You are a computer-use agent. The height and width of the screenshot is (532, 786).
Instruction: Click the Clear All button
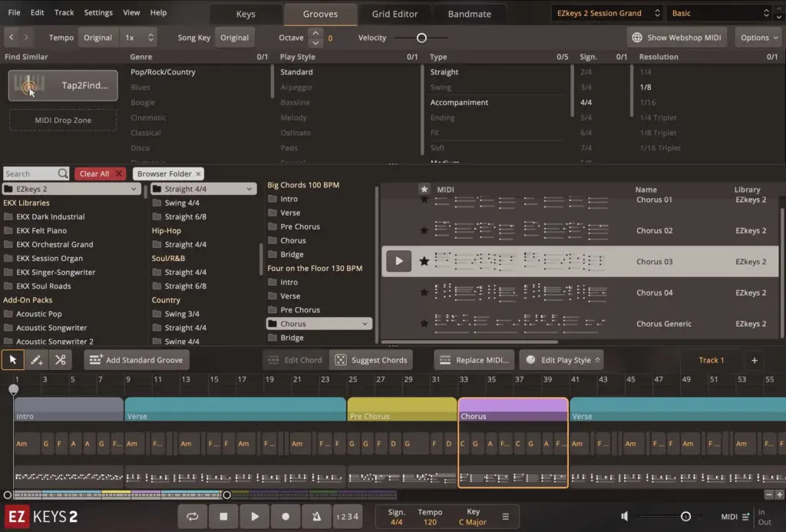tap(98, 173)
